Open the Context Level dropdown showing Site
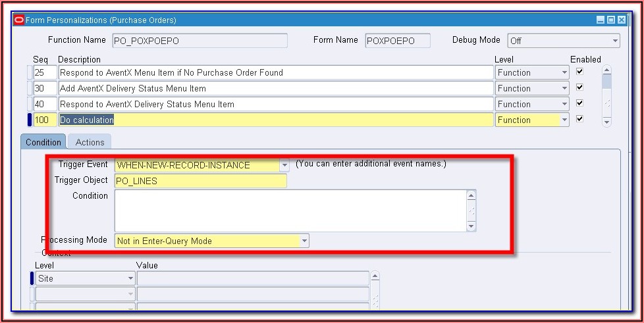The image size is (644, 323). pyautogui.click(x=130, y=279)
